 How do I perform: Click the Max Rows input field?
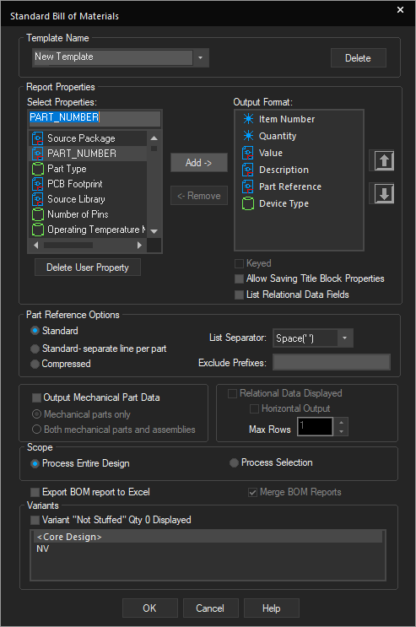(x=315, y=426)
